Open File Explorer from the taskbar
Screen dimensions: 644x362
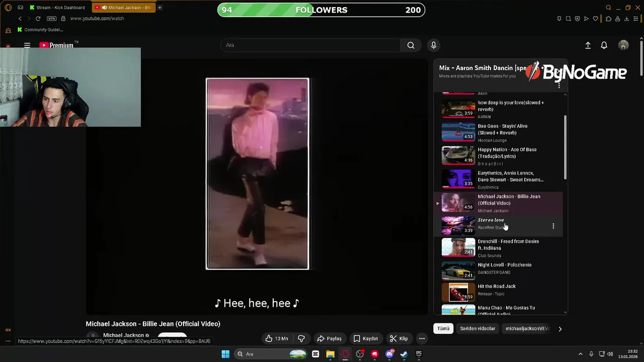coord(330,354)
